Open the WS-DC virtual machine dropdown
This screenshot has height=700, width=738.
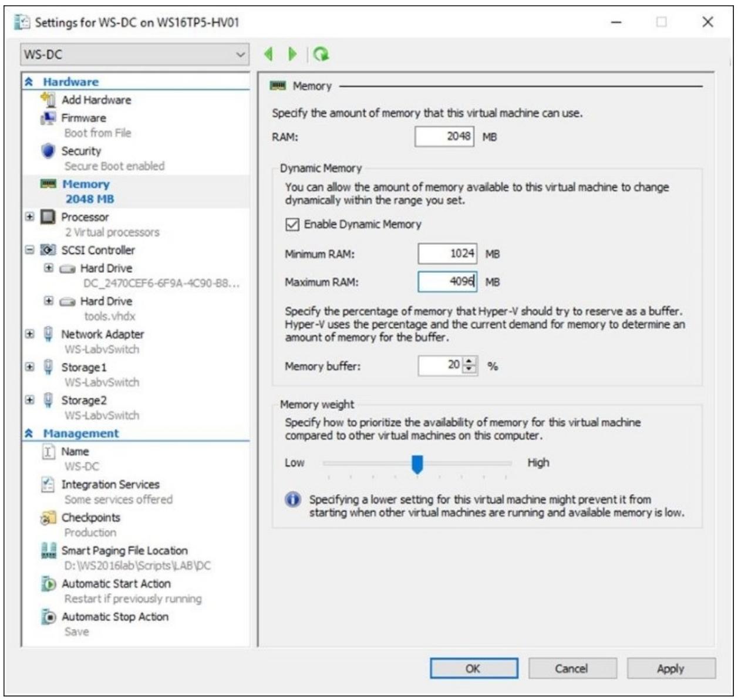[x=134, y=55]
